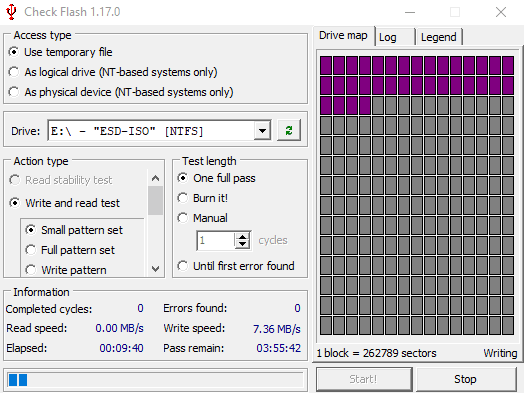Click the 1 block = 262789 sectors text
524x393 pixels.
pos(376,353)
